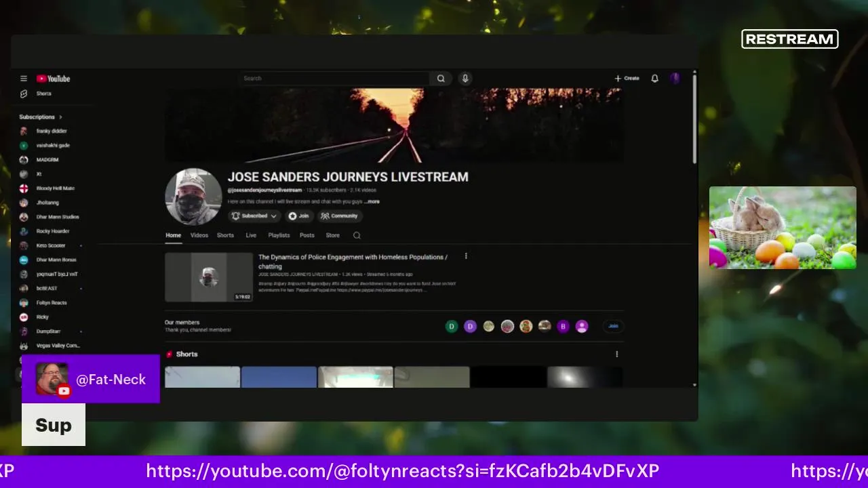This screenshot has width=868, height=488.
Task: Switch to the Posts tab
Action: click(307, 235)
